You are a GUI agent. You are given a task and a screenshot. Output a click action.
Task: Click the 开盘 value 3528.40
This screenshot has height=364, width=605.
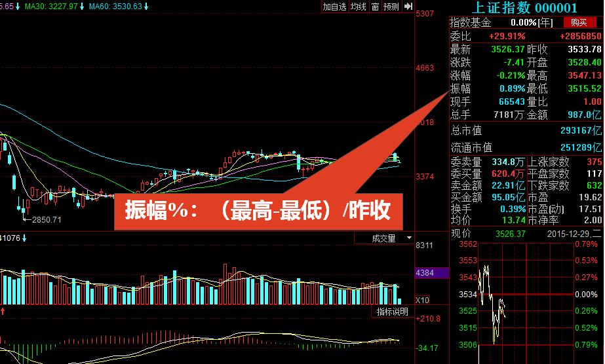(585, 62)
